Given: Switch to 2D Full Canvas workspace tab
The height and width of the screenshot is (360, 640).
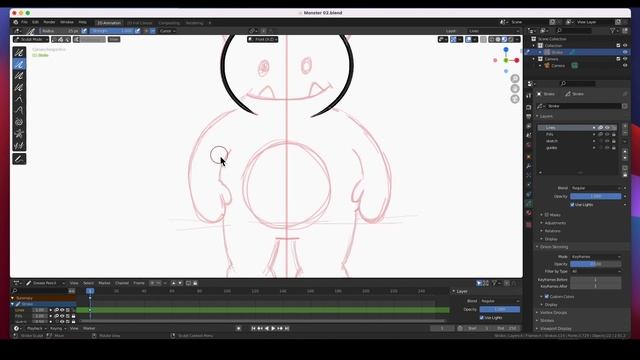Looking at the screenshot, I should pyautogui.click(x=140, y=23).
